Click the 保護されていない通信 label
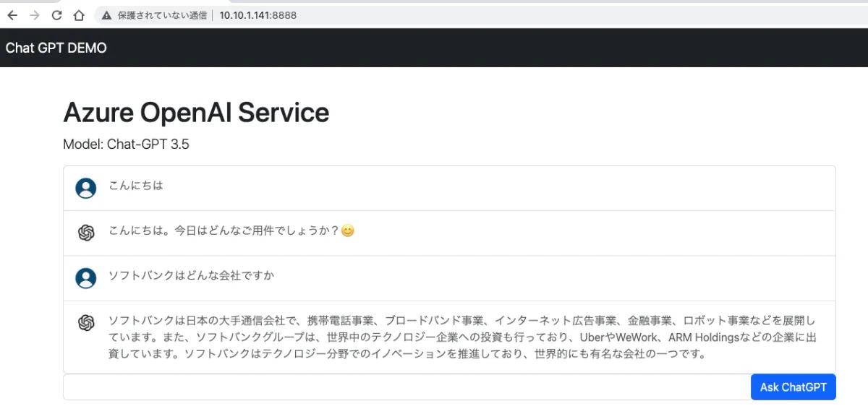Image resolution: width=868 pixels, height=414 pixels. 162,14
